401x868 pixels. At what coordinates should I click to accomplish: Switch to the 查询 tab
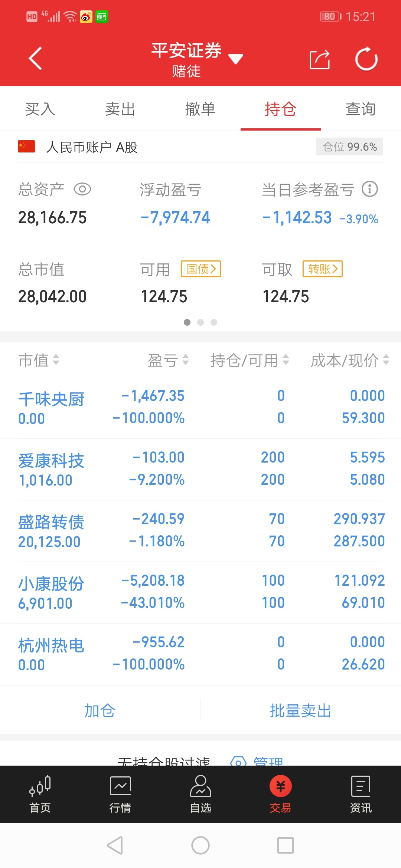[361, 109]
